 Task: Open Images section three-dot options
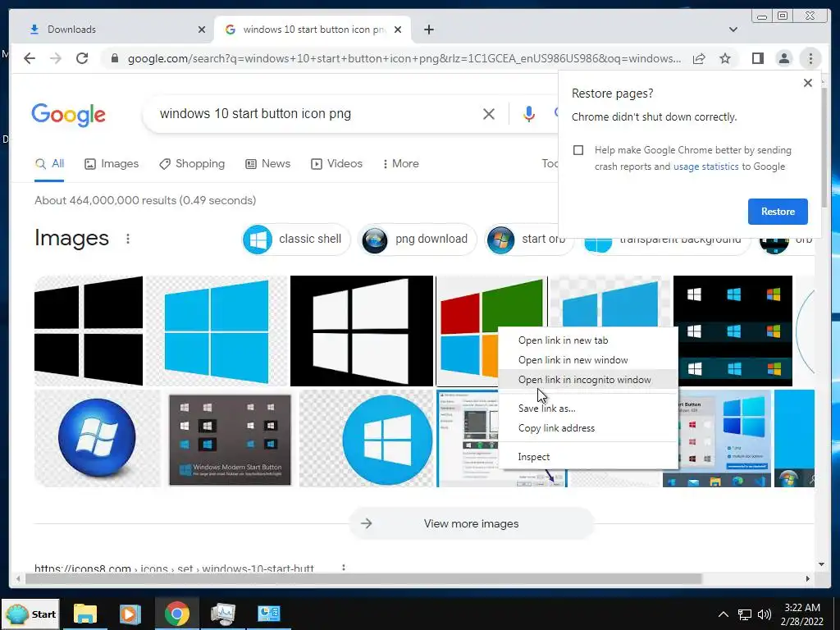tap(127, 239)
